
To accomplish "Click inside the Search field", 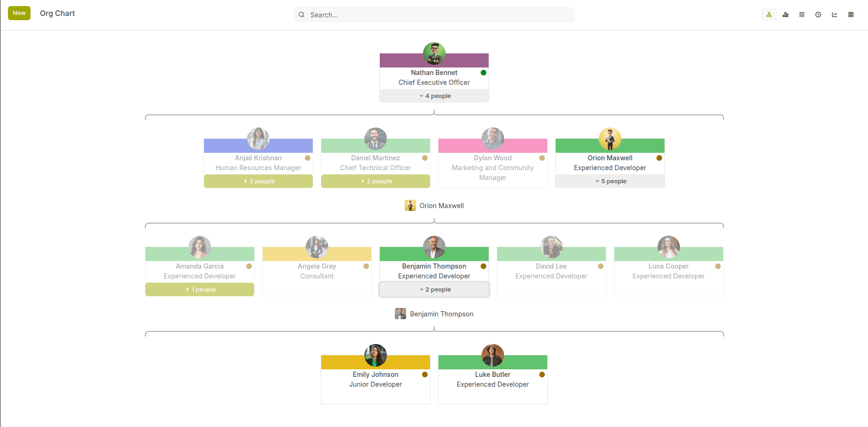I will pyautogui.click(x=434, y=15).
